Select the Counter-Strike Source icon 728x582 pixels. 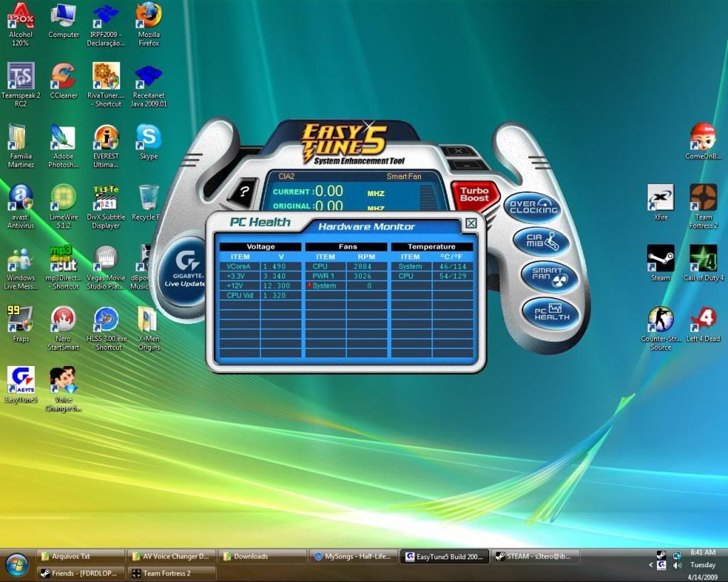point(660,328)
